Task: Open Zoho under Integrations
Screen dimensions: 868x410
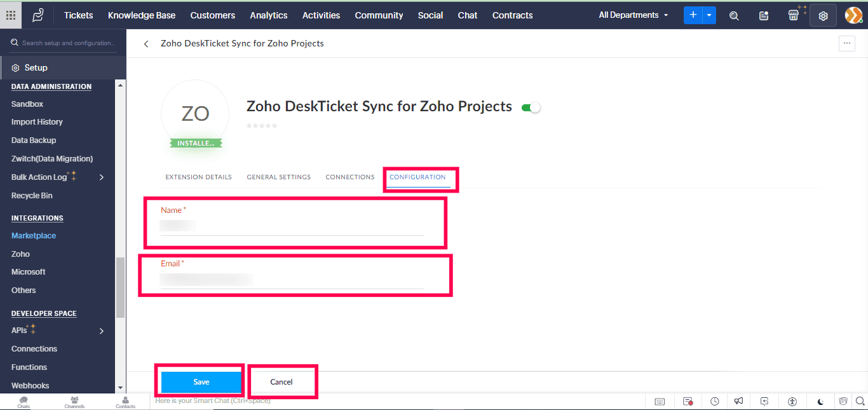Action: [x=20, y=254]
